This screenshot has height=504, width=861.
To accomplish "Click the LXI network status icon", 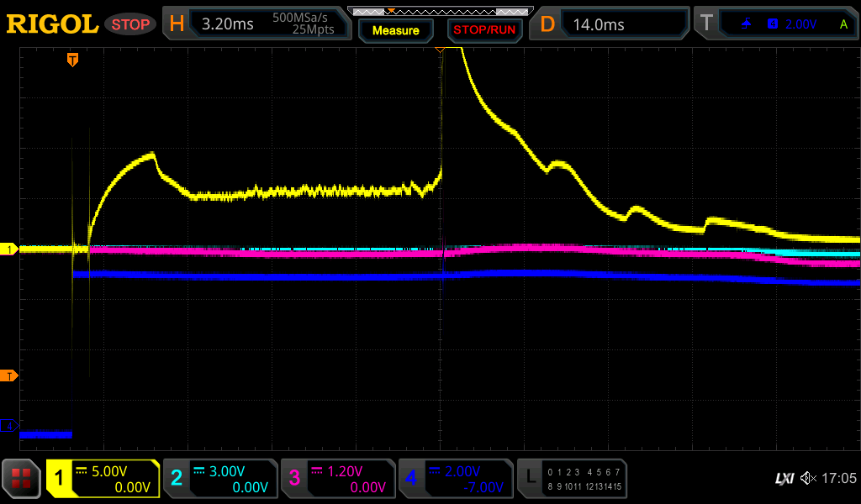I will pyautogui.click(x=784, y=478).
